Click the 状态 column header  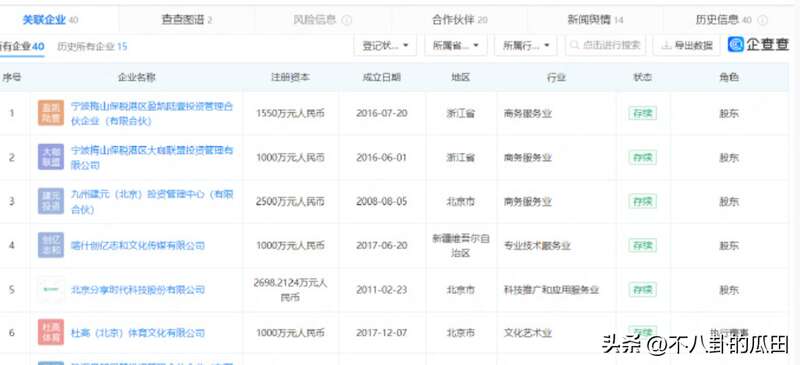(642, 78)
